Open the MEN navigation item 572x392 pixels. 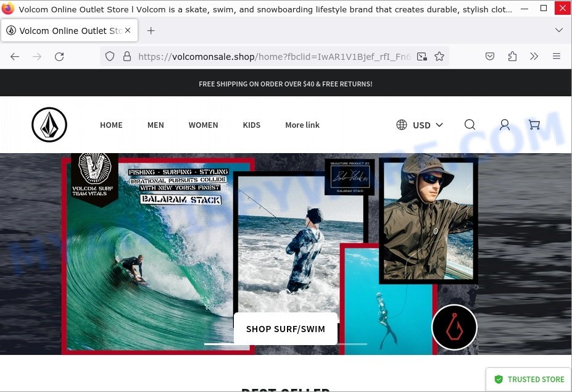pos(155,125)
